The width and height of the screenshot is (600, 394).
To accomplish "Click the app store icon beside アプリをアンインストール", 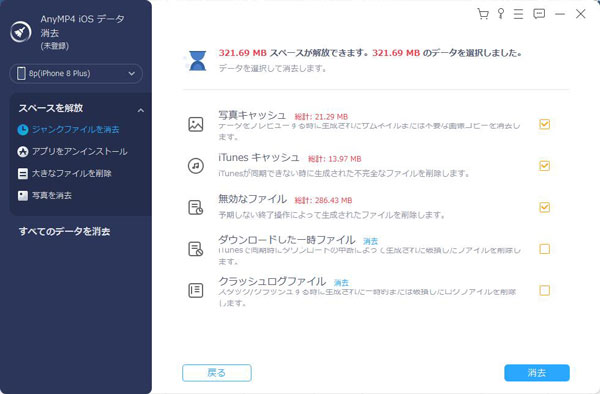I will (23, 151).
